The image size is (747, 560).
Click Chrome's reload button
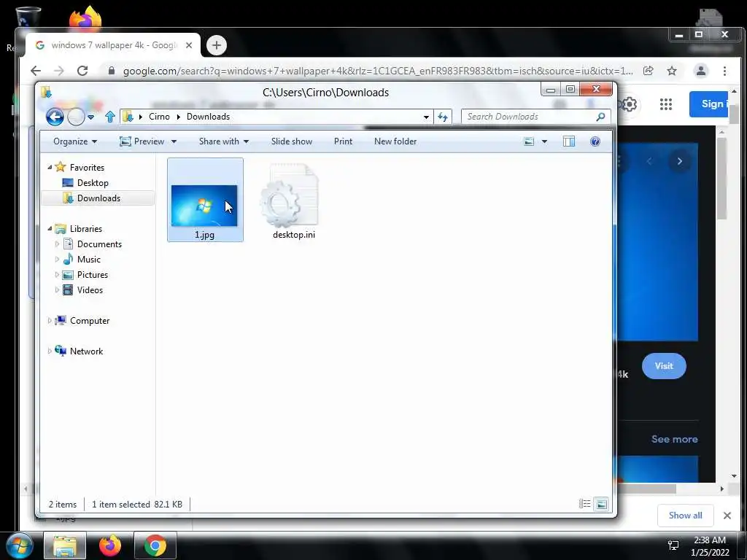pyautogui.click(x=82, y=71)
